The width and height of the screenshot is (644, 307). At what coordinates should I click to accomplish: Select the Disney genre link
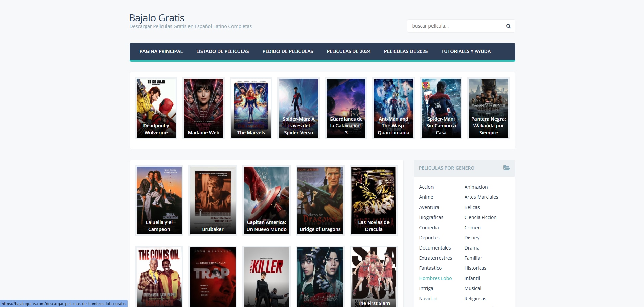pyautogui.click(x=472, y=238)
